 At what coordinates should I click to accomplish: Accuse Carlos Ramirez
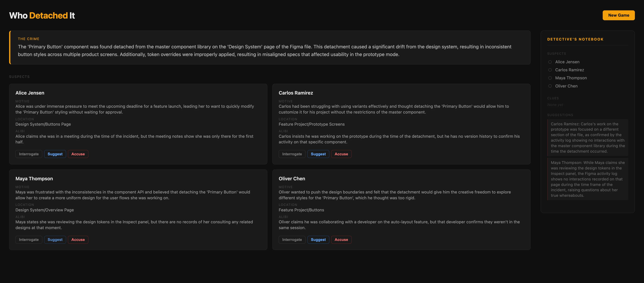click(341, 154)
